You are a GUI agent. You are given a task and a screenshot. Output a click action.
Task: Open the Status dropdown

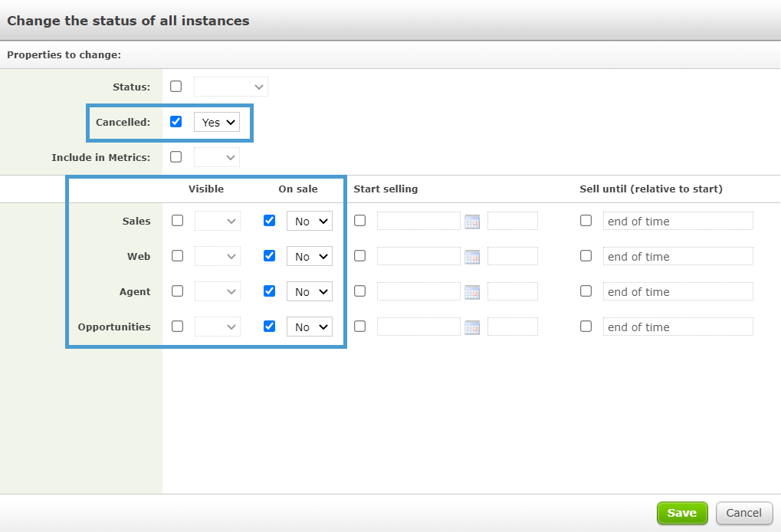click(x=231, y=87)
